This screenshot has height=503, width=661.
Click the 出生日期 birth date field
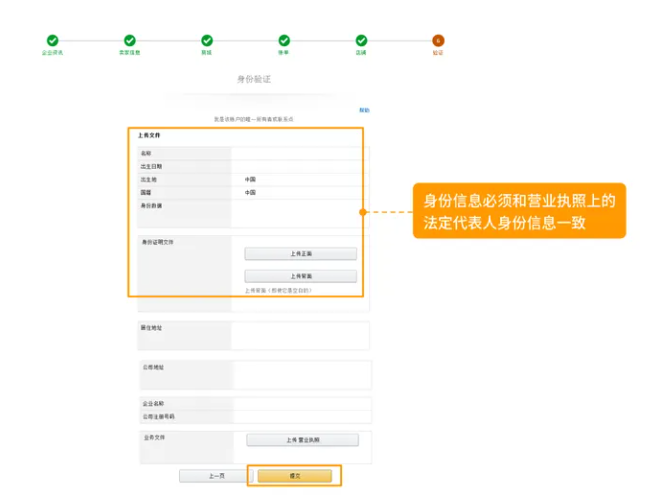[x=298, y=166]
